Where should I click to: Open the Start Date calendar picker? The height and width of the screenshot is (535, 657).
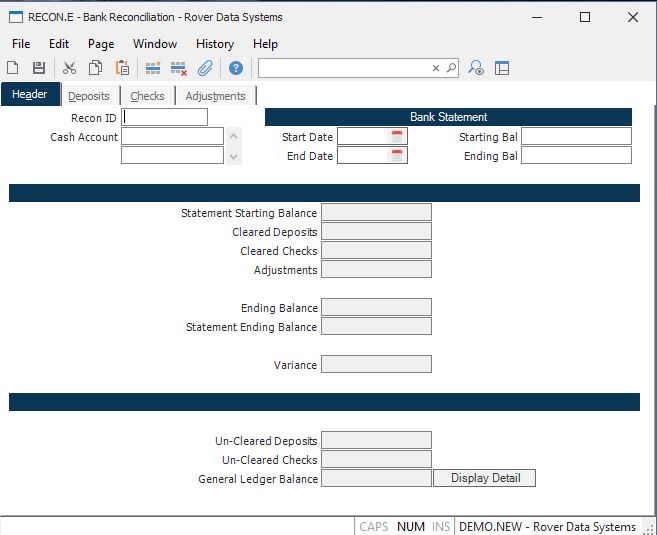coord(397,136)
